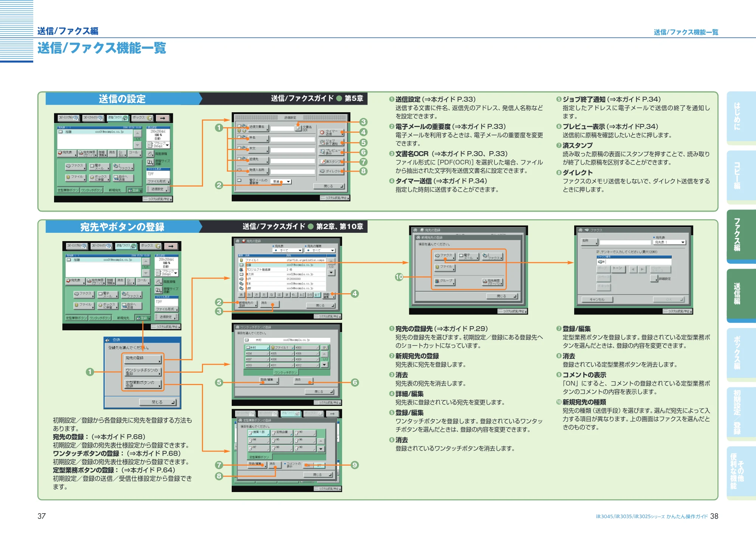Choose 定型業務ボタンの登録 in the 登録 dialog
This screenshot has height=534, width=756.
(x=143, y=384)
